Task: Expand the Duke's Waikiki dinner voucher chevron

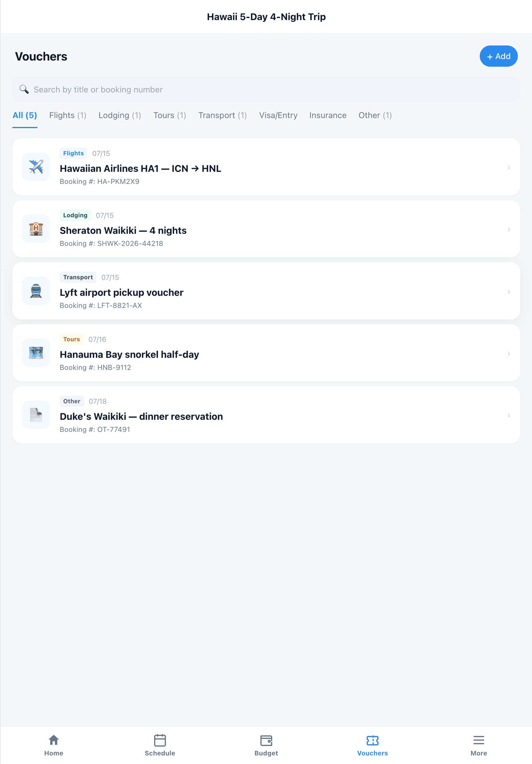Action: [x=509, y=415]
